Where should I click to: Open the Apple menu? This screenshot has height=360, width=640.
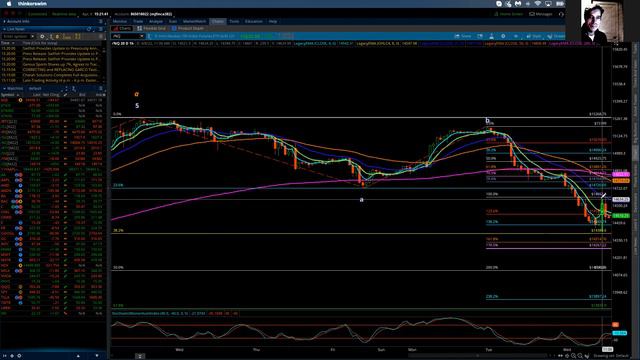(9, 4)
